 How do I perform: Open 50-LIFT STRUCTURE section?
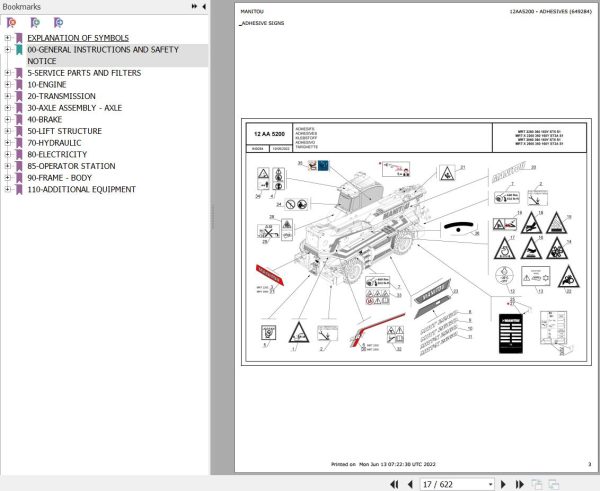click(64, 131)
